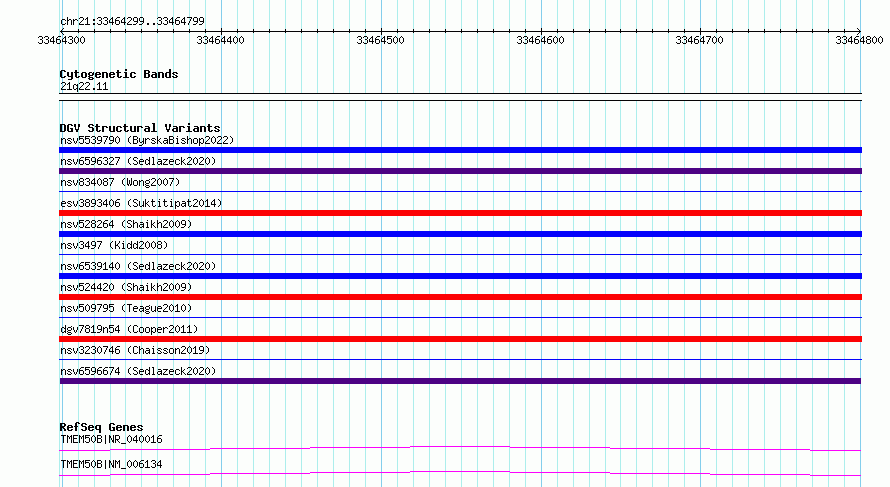Open variant nsv6539140 (Sedlazeck2020) label
This screenshot has height=487, width=890.
(x=138, y=266)
